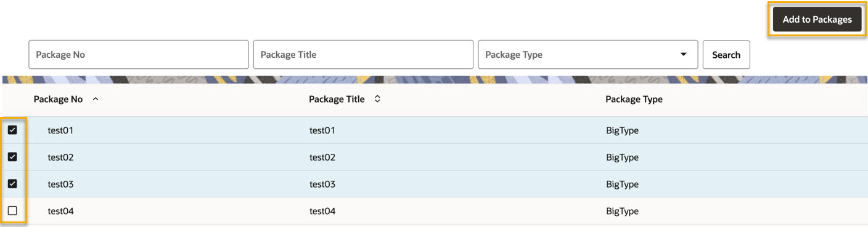This screenshot has height=227, width=868.
Task: Sort by Package No column header
Action: [x=58, y=99]
